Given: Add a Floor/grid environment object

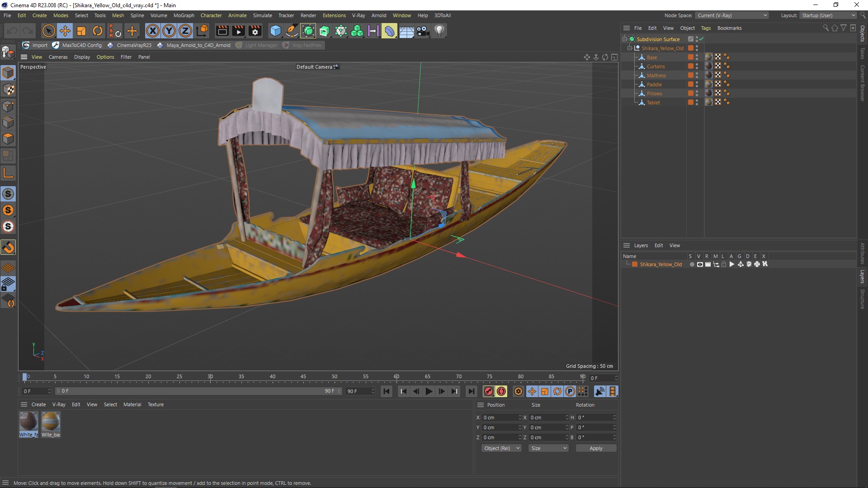Looking at the screenshot, I should [406, 31].
